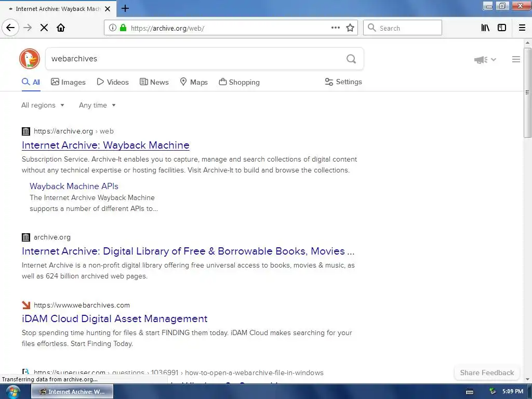Open iDAM Cloud Digital Asset Management link
Viewport: 532px width, 399px height.
[115, 319]
